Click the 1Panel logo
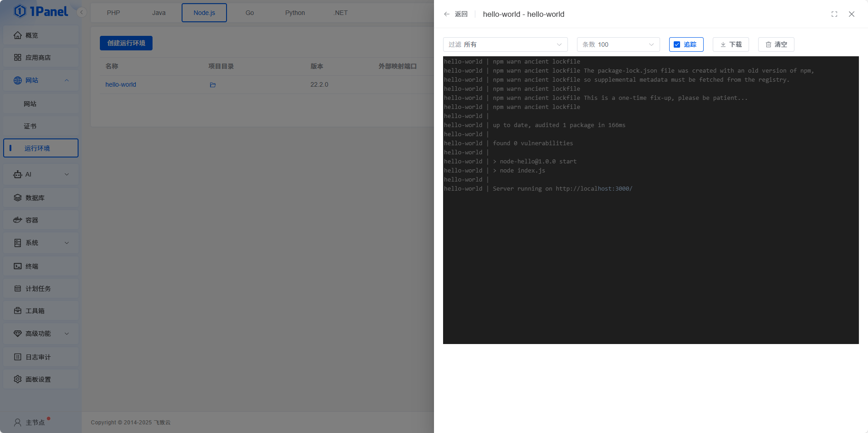This screenshot has width=868, height=433. click(x=41, y=11)
